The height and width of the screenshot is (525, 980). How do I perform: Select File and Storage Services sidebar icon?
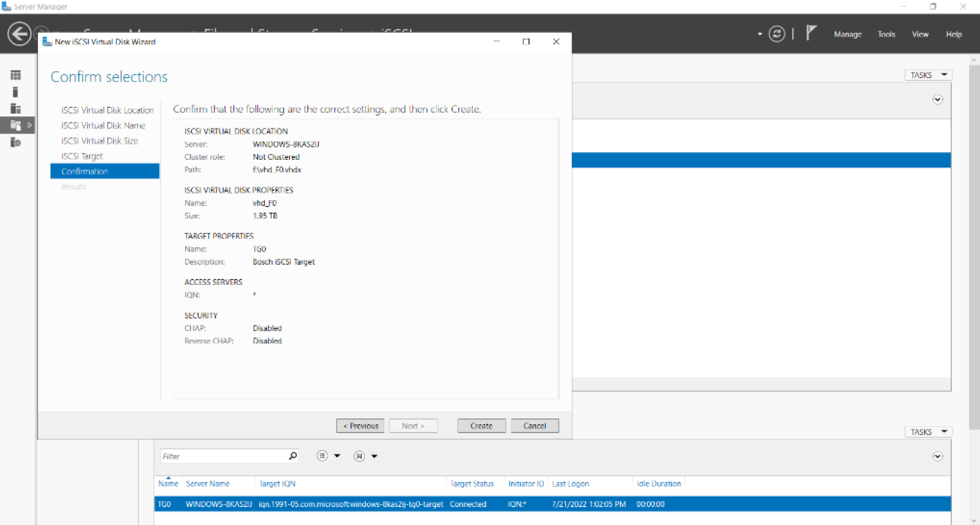pos(15,125)
